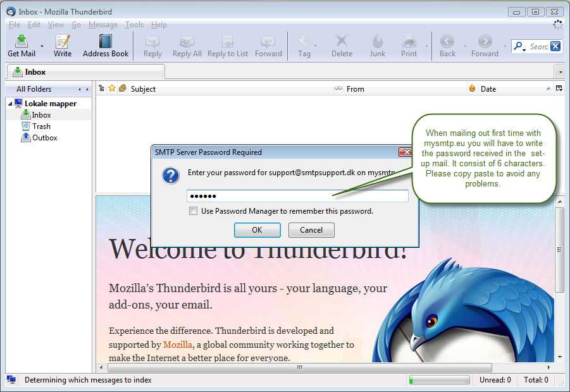The height and width of the screenshot is (392, 570).
Task: Open the Mozilla link
Action: click(178, 345)
